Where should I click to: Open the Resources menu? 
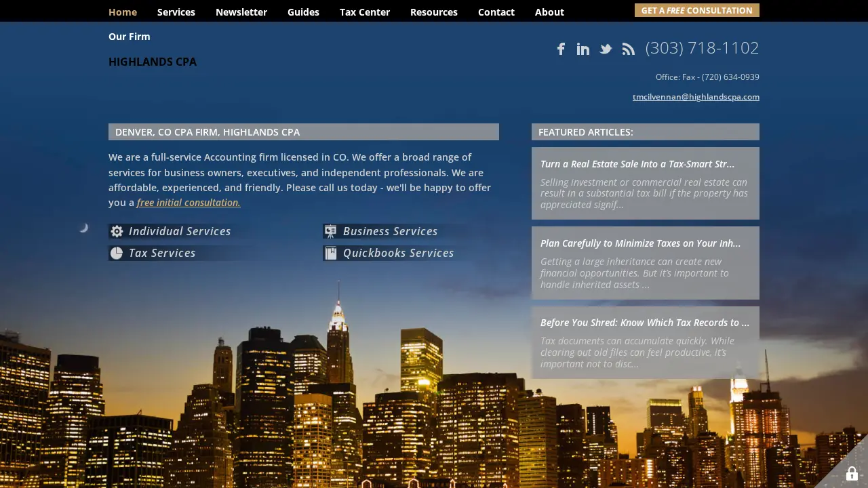pos(434,12)
